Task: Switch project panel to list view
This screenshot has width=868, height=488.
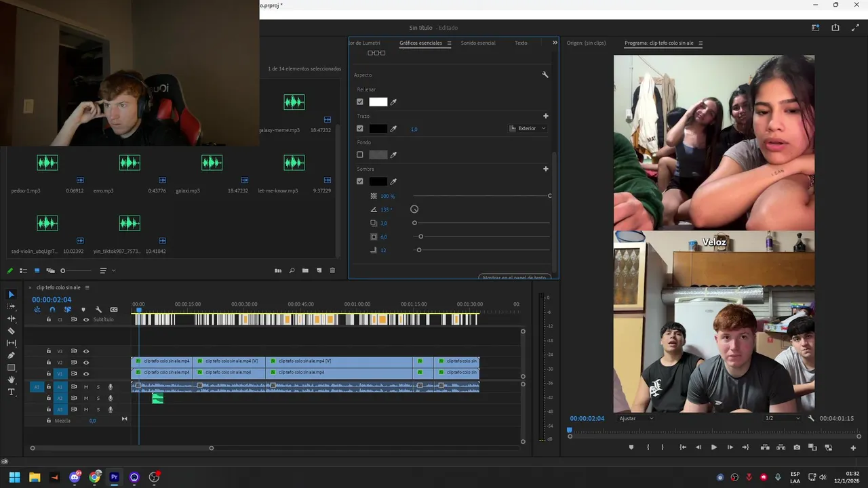Action: point(23,270)
